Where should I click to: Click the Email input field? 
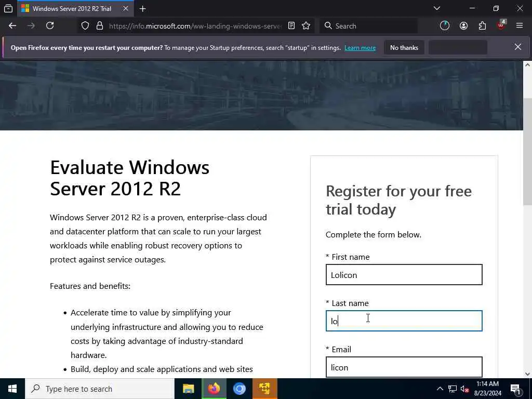click(x=404, y=367)
